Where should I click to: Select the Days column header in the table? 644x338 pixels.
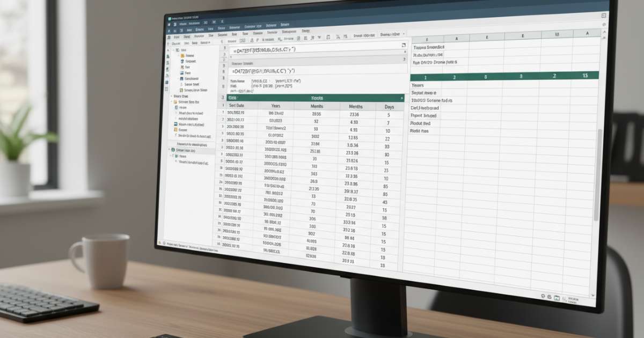click(389, 107)
